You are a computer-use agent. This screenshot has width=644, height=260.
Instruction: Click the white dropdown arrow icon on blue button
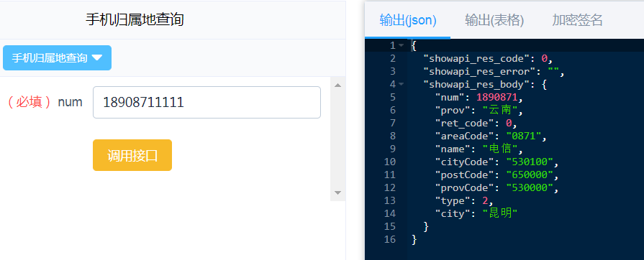pyautogui.click(x=97, y=58)
